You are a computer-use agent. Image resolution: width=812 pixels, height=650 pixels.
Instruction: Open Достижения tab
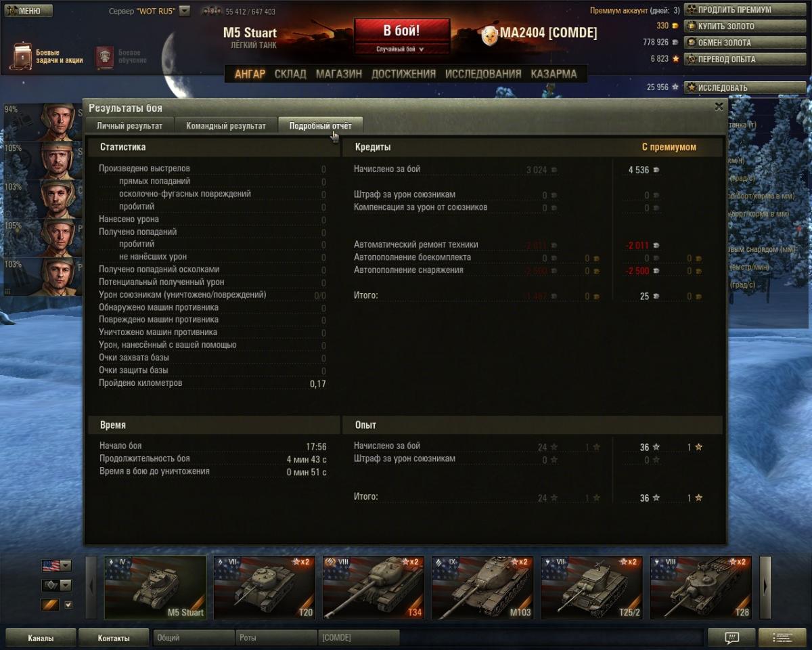click(x=403, y=74)
